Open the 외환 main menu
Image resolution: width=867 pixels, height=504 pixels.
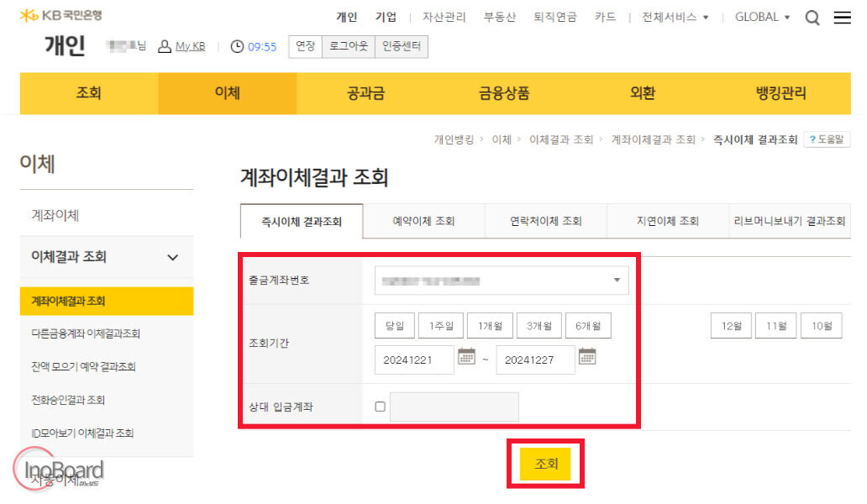pyautogui.click(x=643, y=93)
